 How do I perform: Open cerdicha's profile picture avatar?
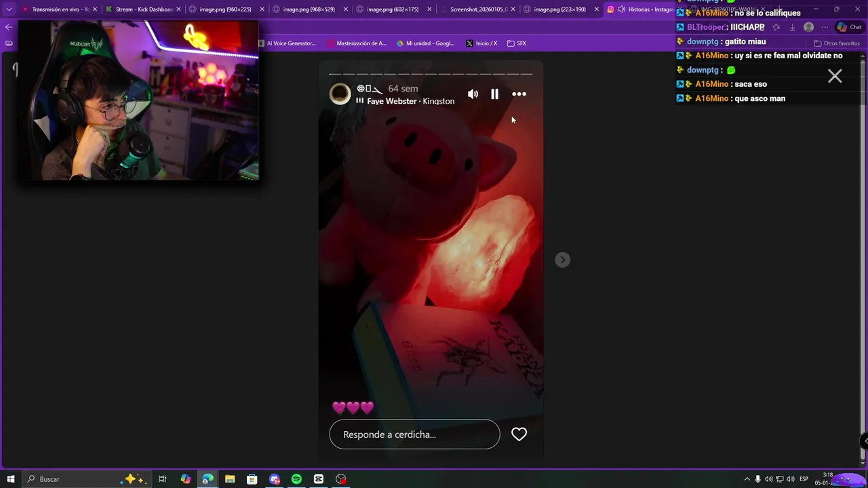click(x=340, y=94)
